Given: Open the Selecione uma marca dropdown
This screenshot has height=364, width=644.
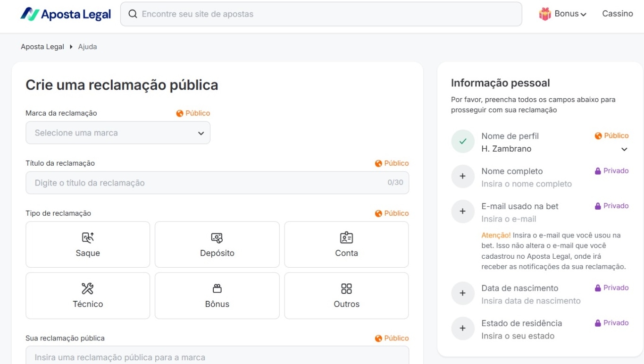Looking at the screenshot, I should tap(118, 133).
